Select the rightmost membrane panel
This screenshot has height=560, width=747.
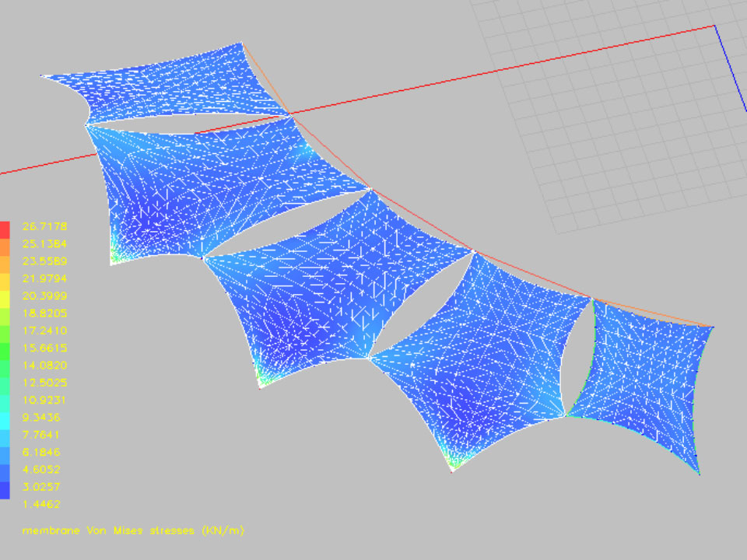tap(646, 381)
